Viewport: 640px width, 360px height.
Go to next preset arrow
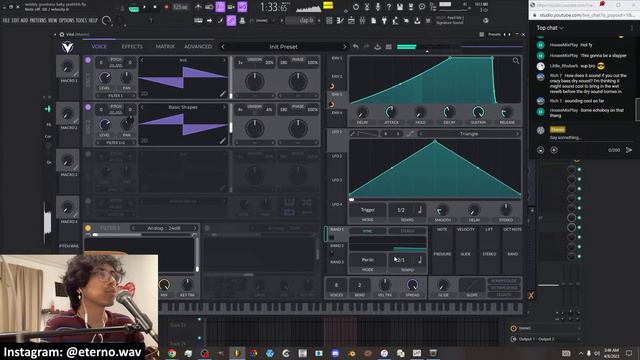tap(344, 47)
